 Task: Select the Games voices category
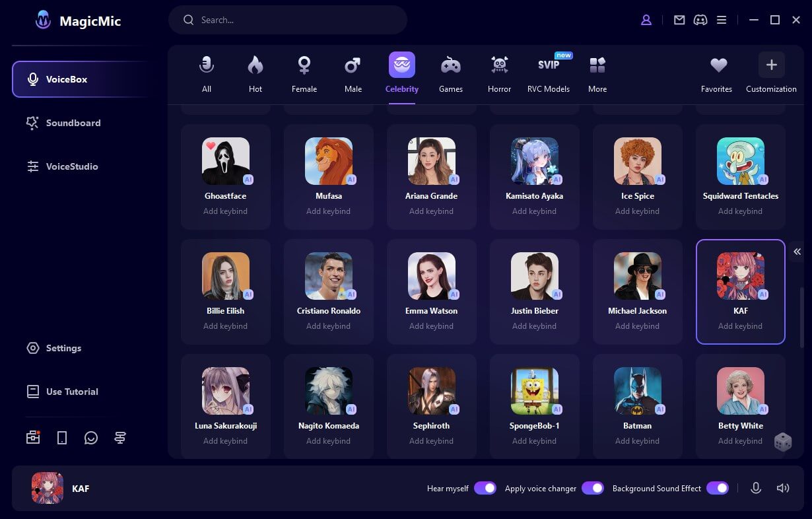[451, 73]
